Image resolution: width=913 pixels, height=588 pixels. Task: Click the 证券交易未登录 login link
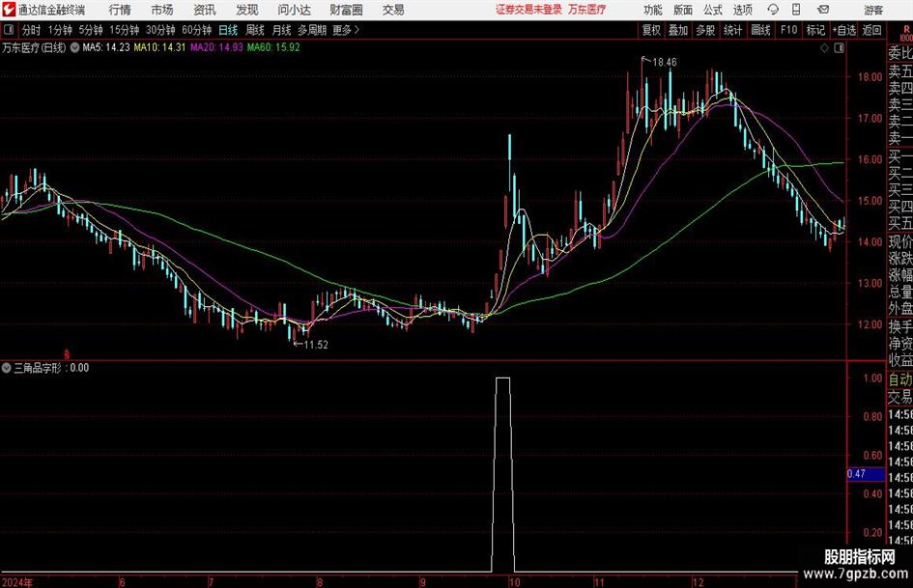528,10
